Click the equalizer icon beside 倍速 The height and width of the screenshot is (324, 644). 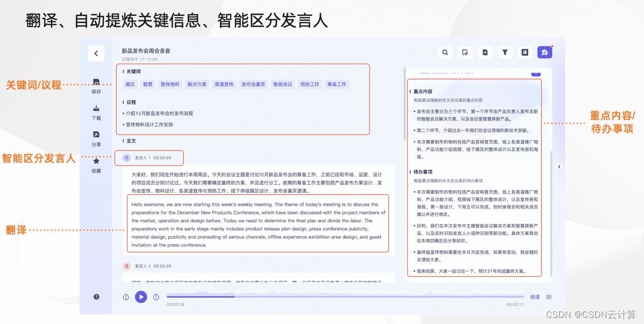(550, 297)
